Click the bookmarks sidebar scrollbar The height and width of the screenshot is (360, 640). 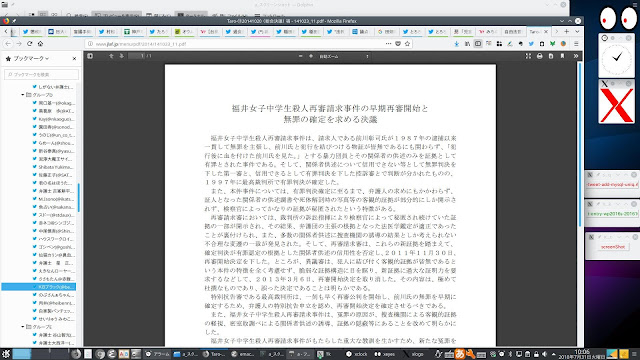[x=78, y=198]
